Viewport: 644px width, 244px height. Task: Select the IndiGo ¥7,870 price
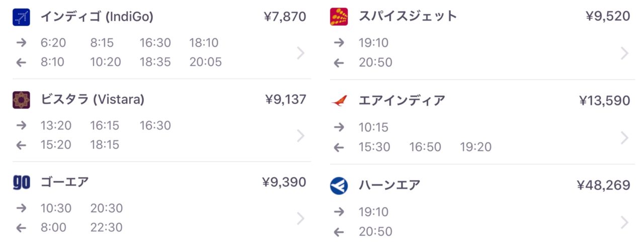coord(285,17)
